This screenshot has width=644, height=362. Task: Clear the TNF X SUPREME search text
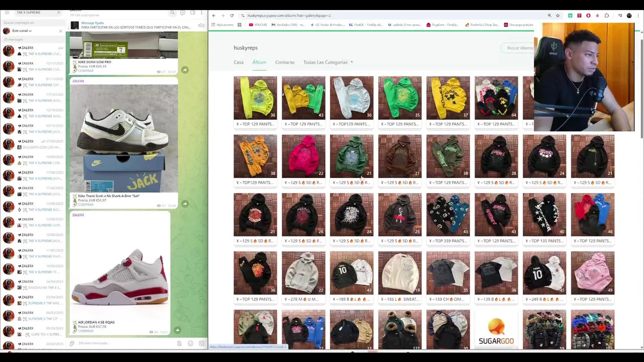58,12
